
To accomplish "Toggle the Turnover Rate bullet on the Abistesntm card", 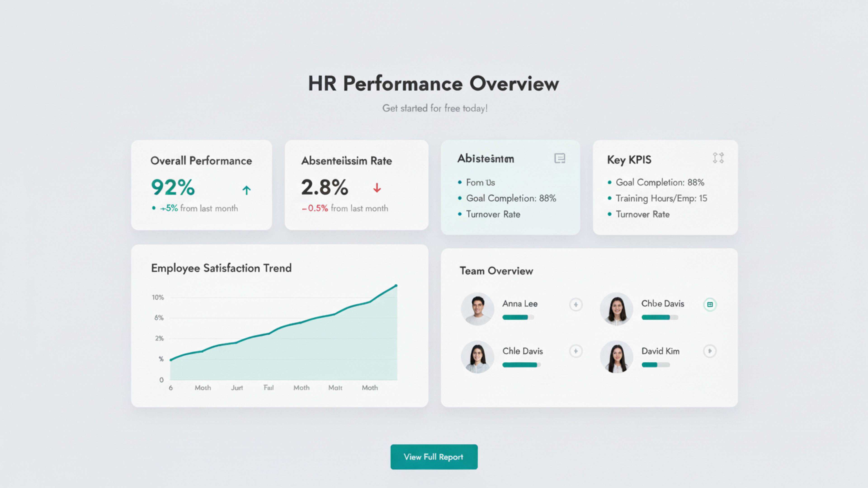I will [x=460, y=214].
